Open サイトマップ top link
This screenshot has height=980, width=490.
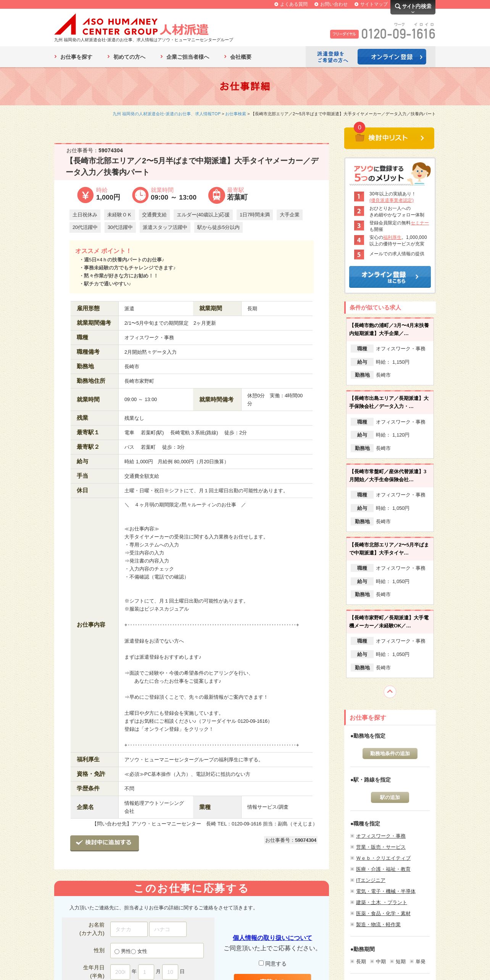pyautogui.click(x=371, y=4)
